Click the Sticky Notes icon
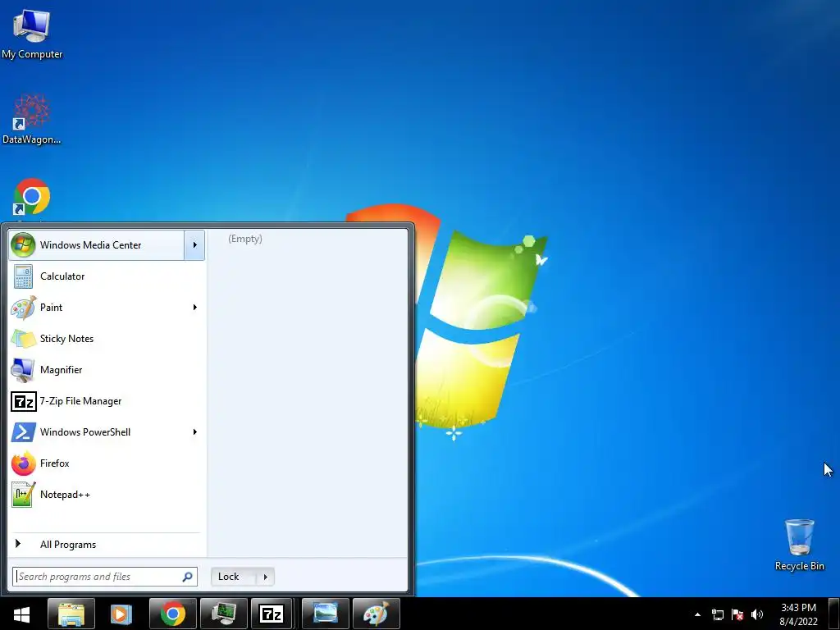Screen dimensions: 840x630 point(23,339)
